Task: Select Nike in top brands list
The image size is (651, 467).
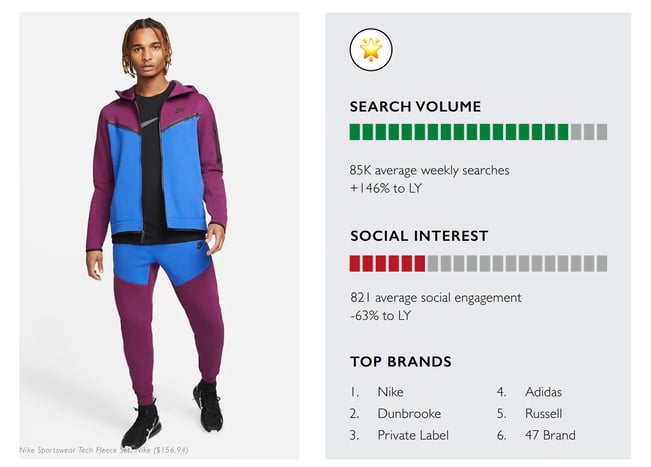Action: pos(390,392)
